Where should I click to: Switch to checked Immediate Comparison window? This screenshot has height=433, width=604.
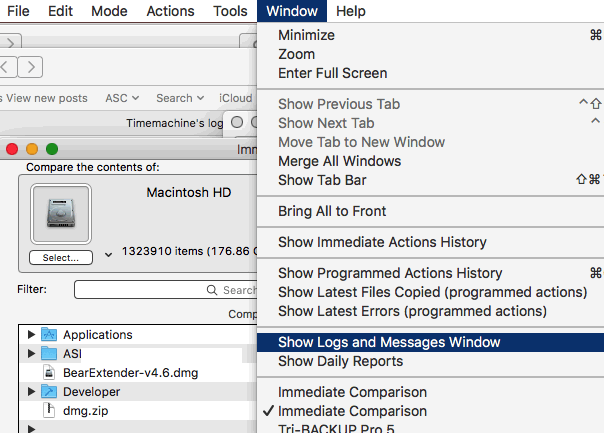(352, 411)
